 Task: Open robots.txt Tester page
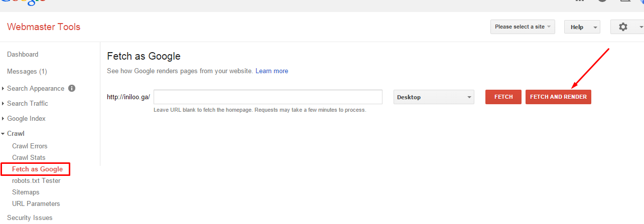click(x=36, y=181)
